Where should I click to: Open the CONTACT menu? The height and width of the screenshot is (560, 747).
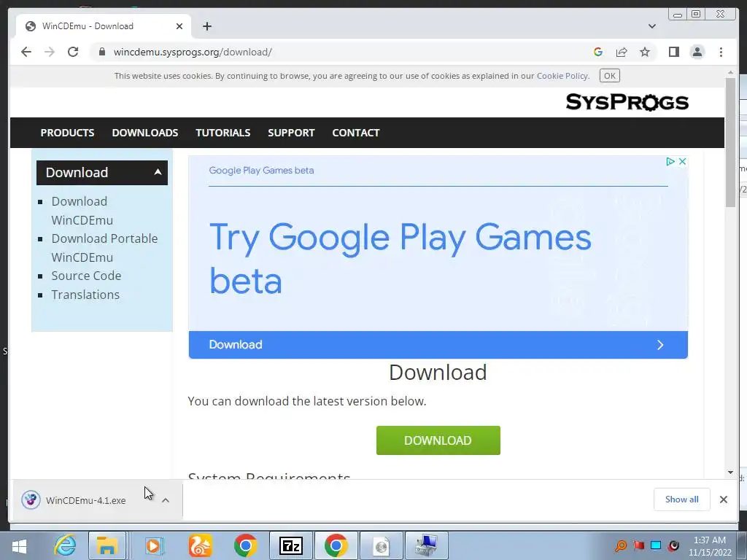point(356,133)
